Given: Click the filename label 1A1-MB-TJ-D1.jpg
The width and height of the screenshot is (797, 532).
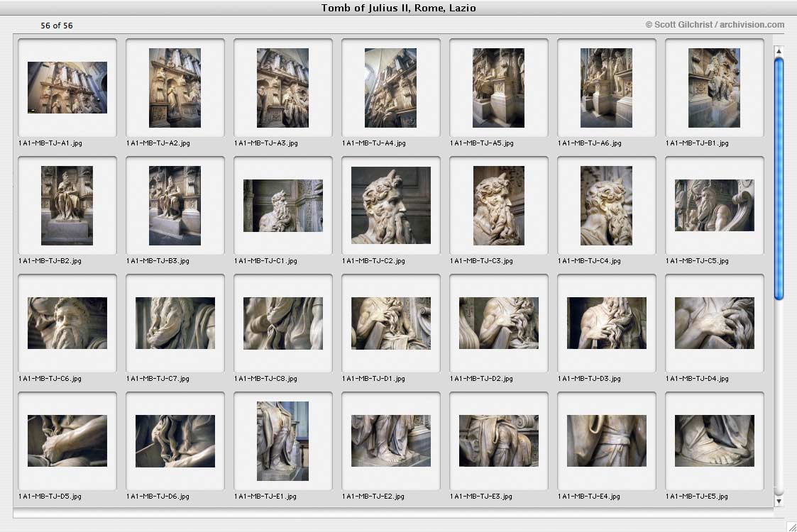Looking at the screenshot, I should (373, 379).
